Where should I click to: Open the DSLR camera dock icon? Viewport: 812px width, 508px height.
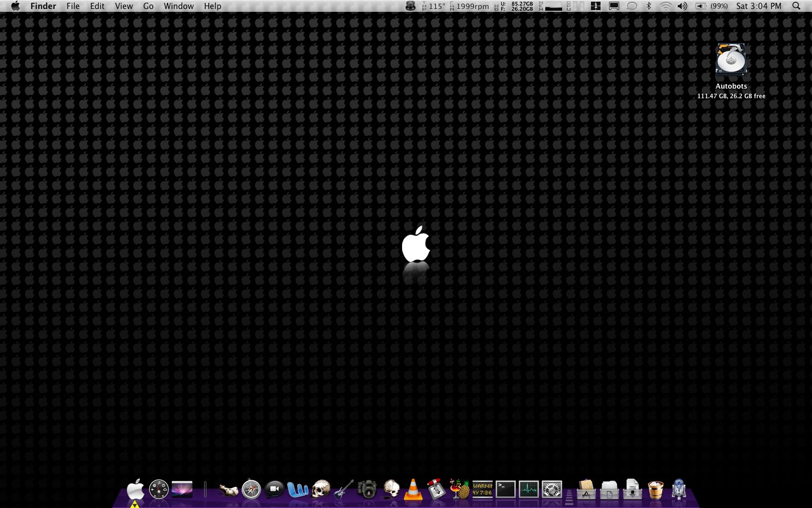pyautogui.click(x=367, y=489)
